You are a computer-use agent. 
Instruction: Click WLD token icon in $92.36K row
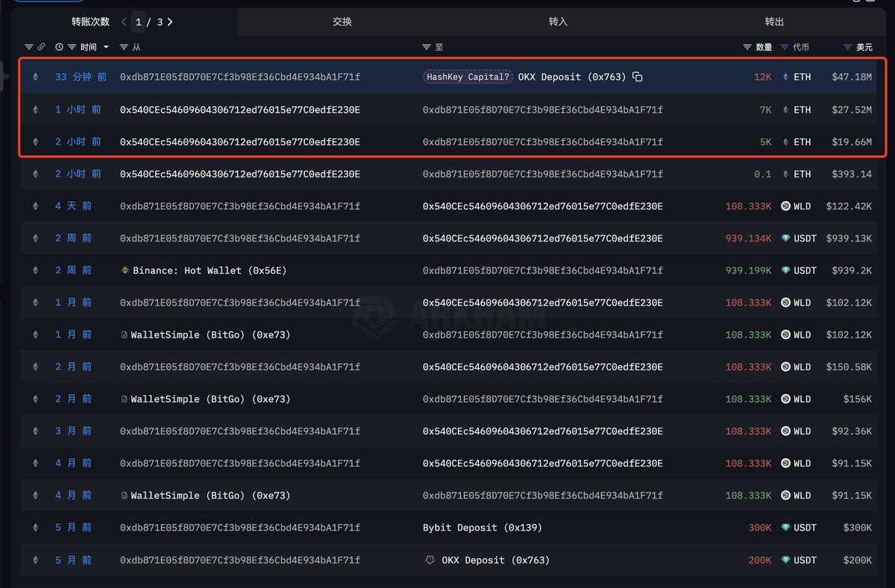click(785, 431)
